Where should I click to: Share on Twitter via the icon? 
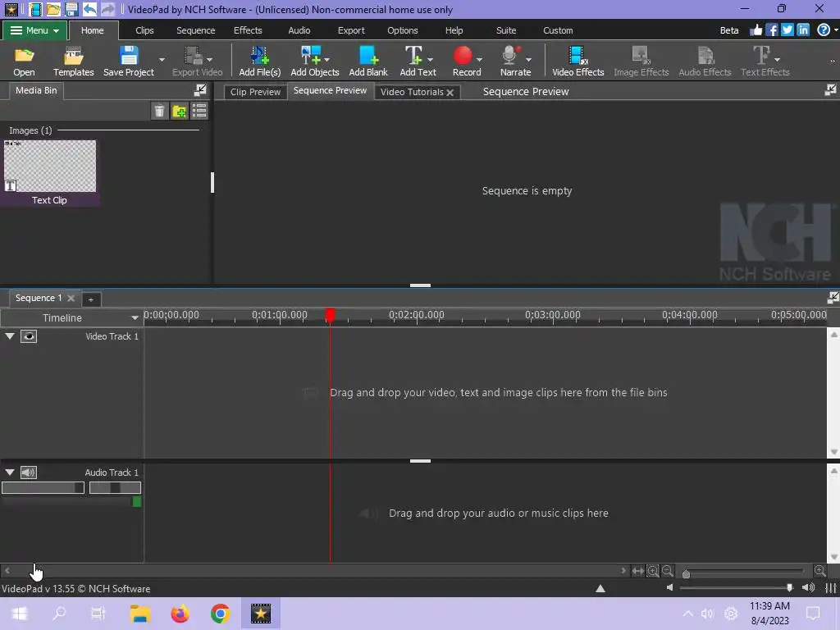coord(787,30)
